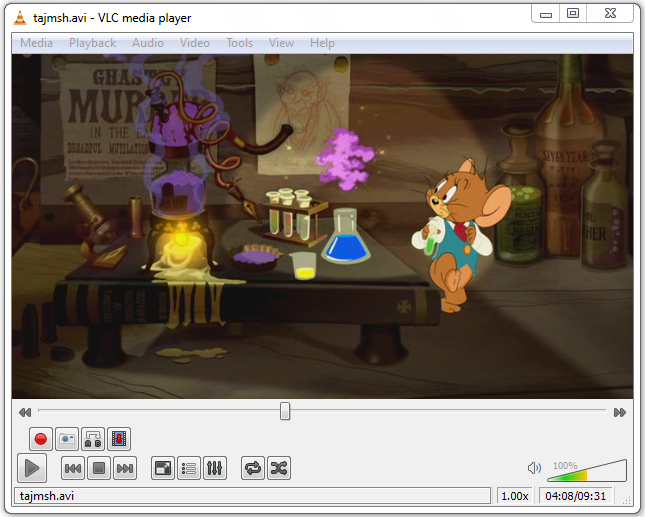Start playback with the Play button
Screen dimensions: 645x517
pos(32,468)
